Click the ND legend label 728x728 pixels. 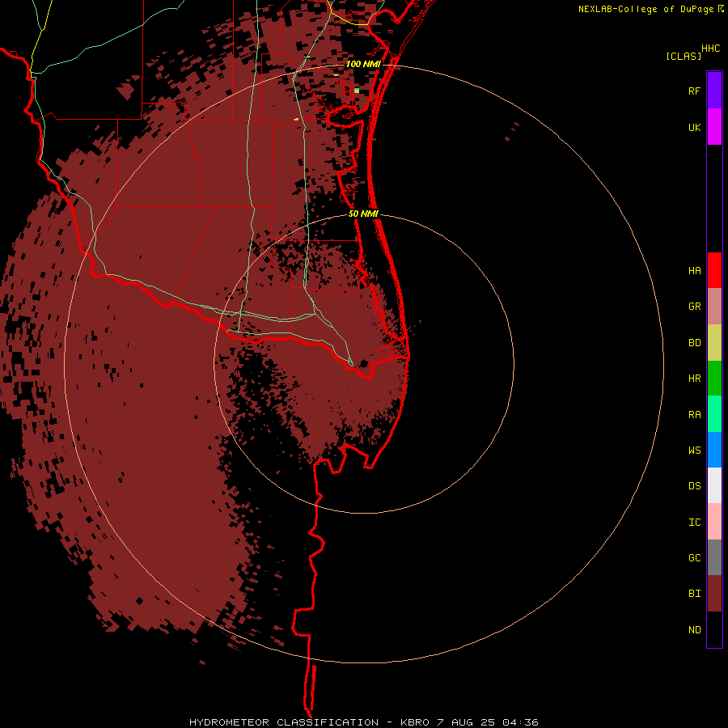coord(694,630)
